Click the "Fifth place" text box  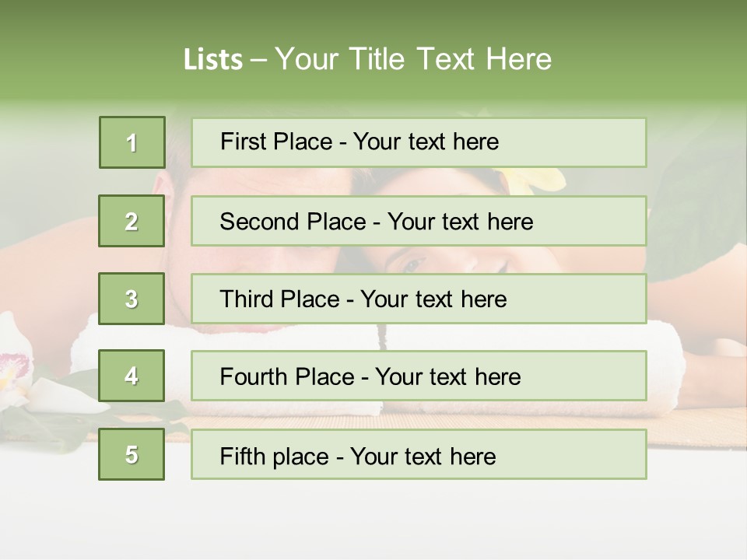pos(419,454)
